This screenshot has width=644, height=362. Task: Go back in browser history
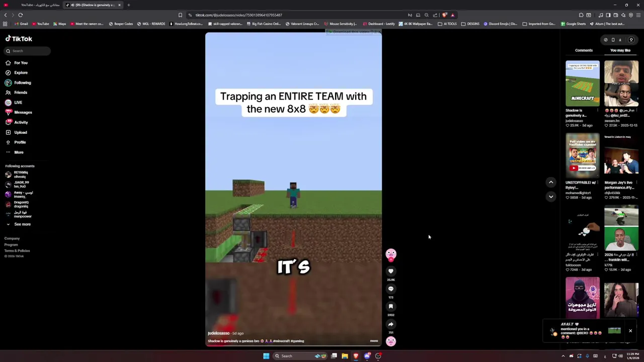pos(6,15)
